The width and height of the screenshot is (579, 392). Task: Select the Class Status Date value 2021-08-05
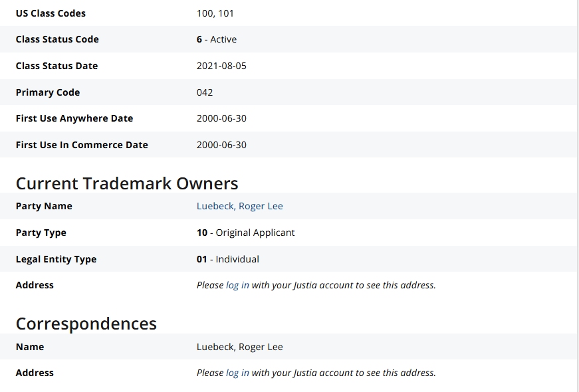coord(221,66)
